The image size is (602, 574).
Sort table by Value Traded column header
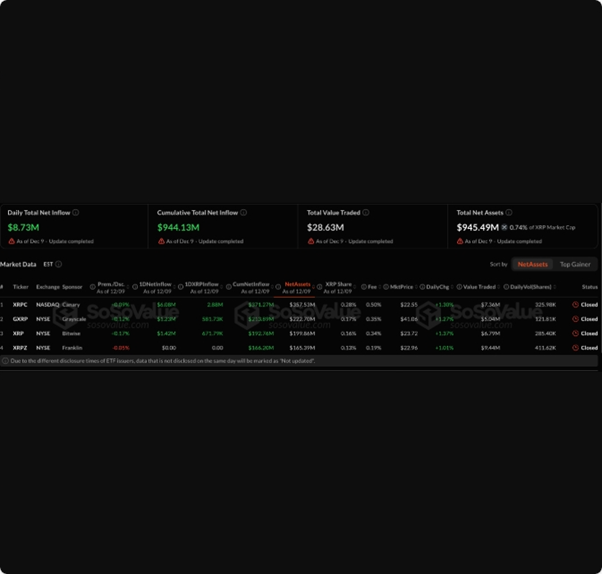(x=479, y=287)
